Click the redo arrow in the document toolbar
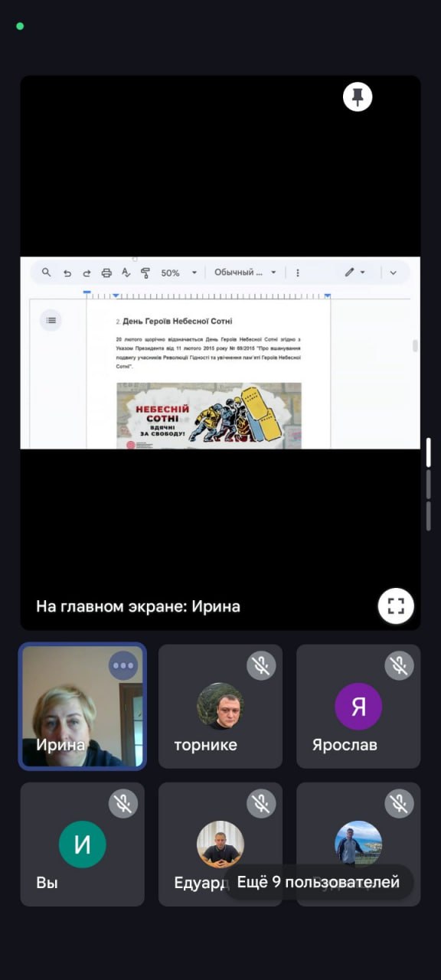 click(87, 273)
